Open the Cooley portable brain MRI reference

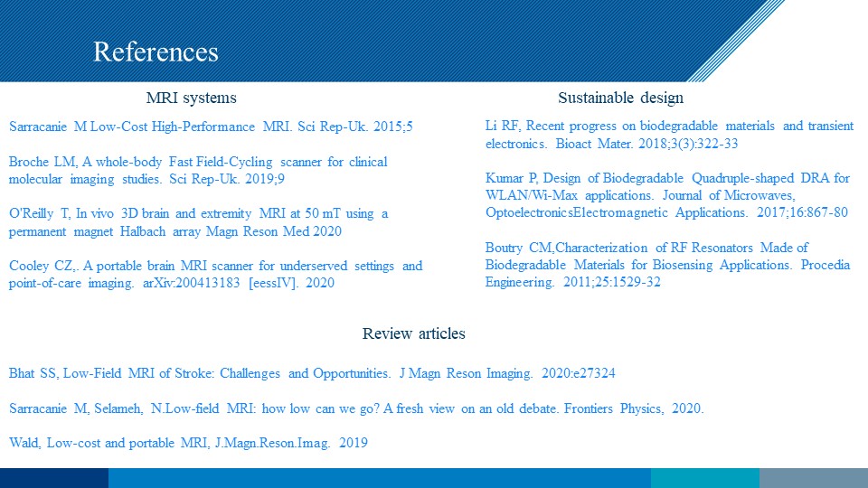tap(215, 274)
